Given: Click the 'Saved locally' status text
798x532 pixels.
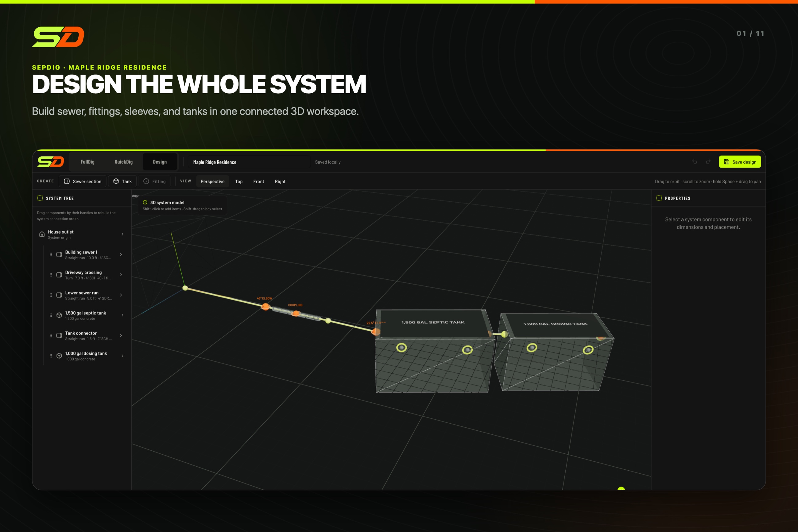Looking at the screenshot, I should [327, 162].
